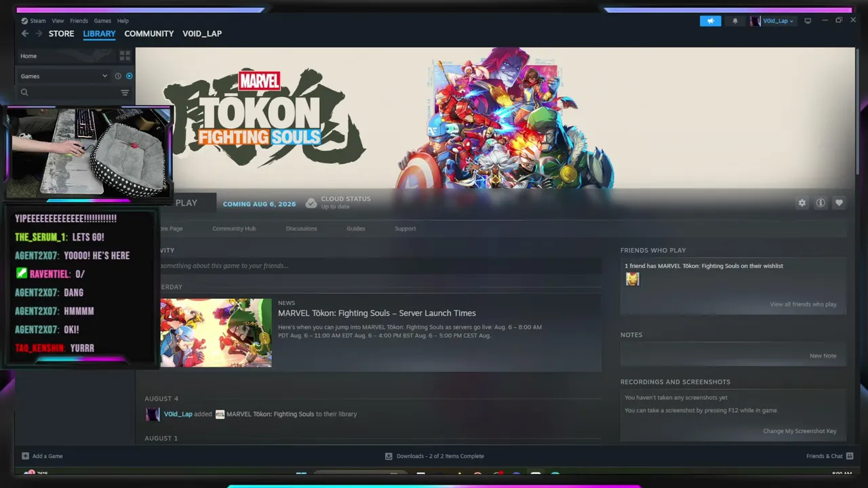Show game info icon
The height and width of the screenshot is (488, 868).
[x=821, y=203]
